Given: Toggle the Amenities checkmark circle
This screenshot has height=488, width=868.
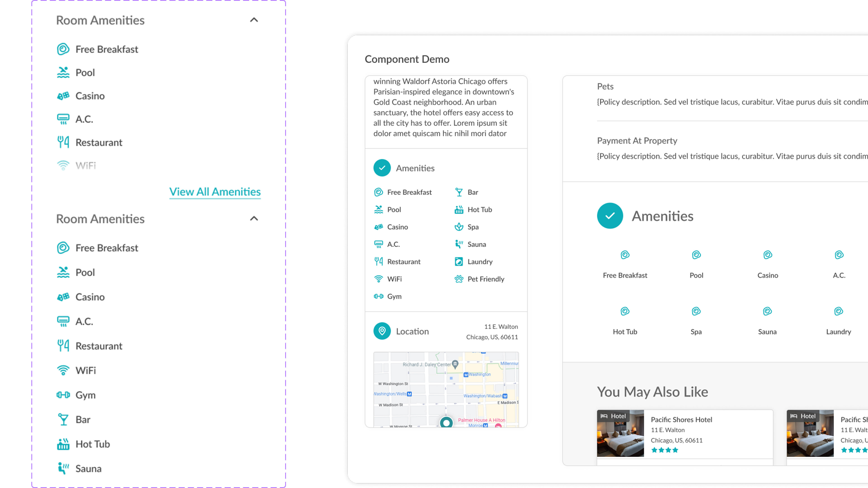Looking at the screenshot, I should [381, 168].
